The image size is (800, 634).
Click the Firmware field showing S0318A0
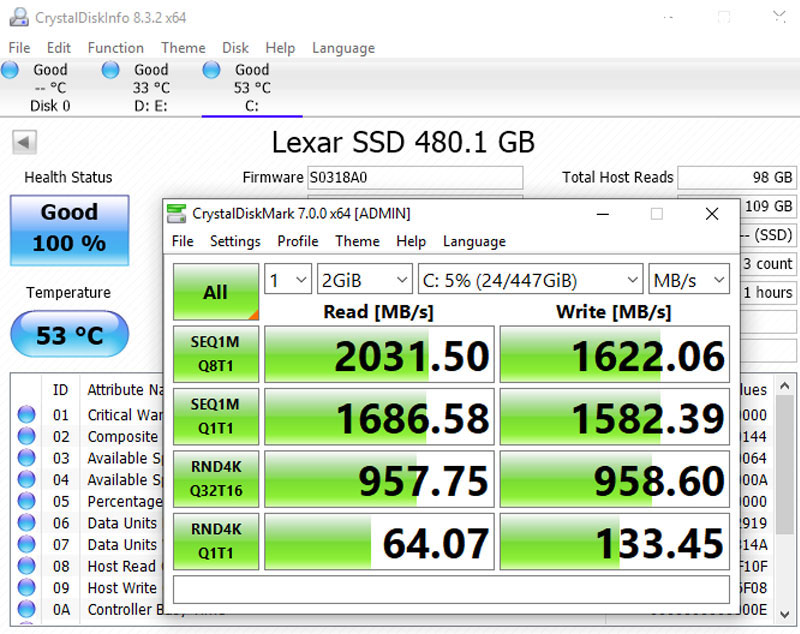point(414,178)
